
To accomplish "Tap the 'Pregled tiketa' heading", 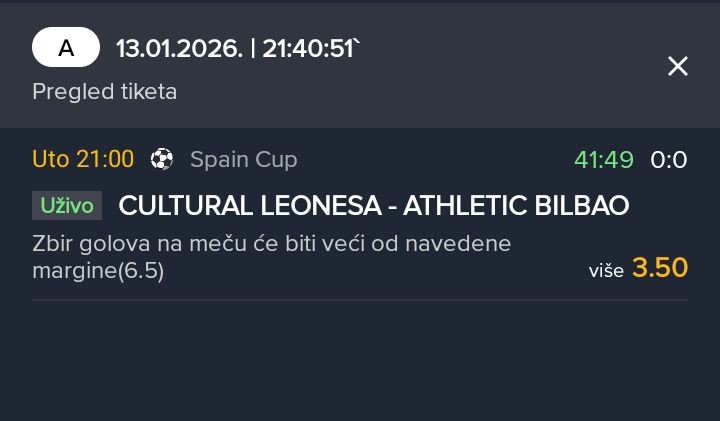I will pos(104,92).
